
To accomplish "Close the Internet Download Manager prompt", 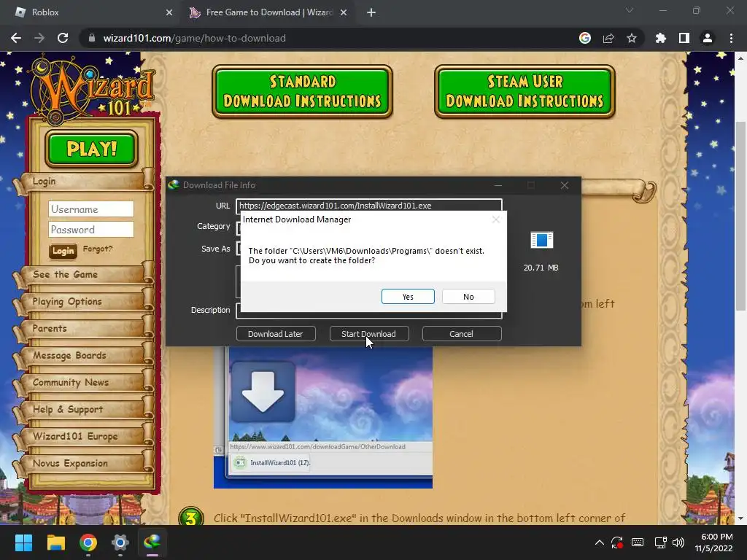I will click(x=496, y=219).
